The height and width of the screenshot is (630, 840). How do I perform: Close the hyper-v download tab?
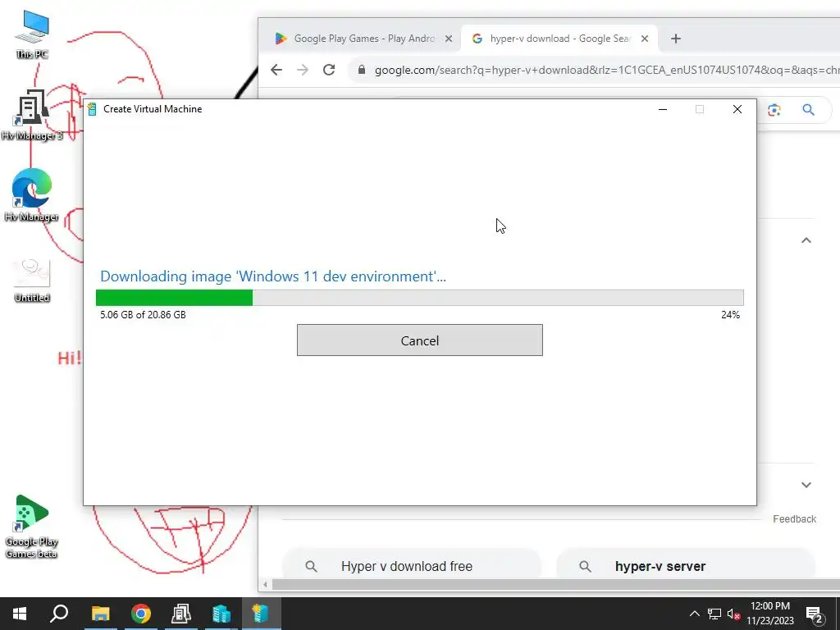[x=645, y=39]
